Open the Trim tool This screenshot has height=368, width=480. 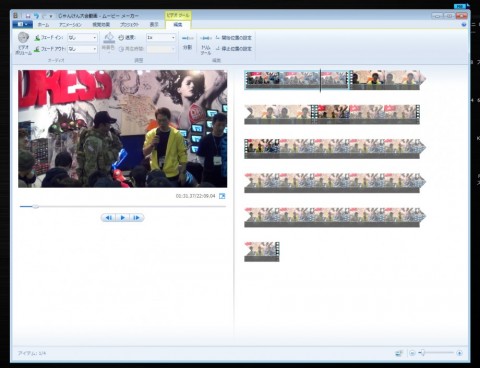206,44
